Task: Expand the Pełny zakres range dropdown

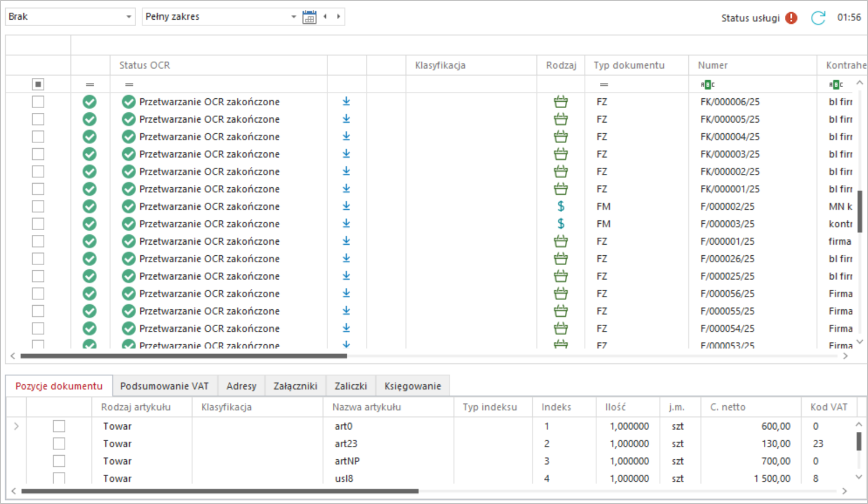Action: coord(293,17)
